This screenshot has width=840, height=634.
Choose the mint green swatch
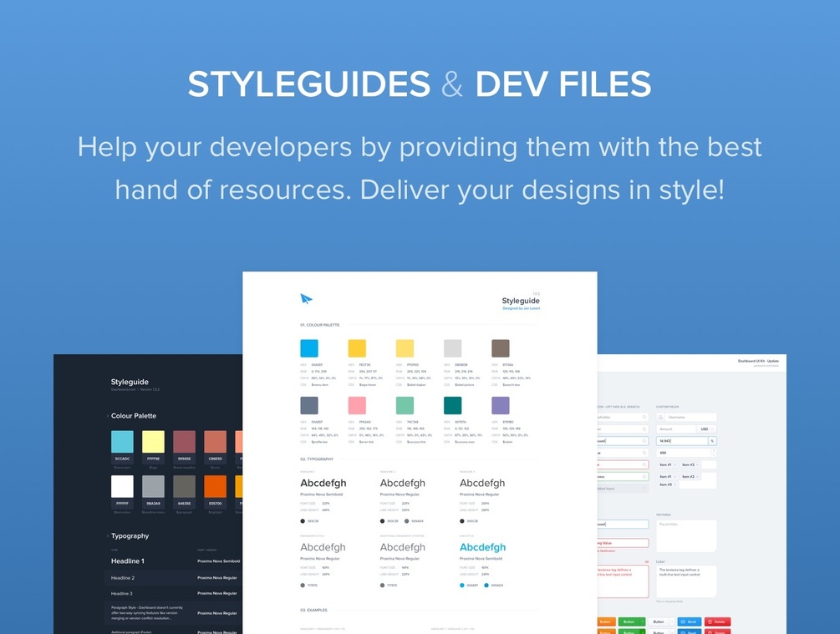pyautogui.click(x=405, y=405)
